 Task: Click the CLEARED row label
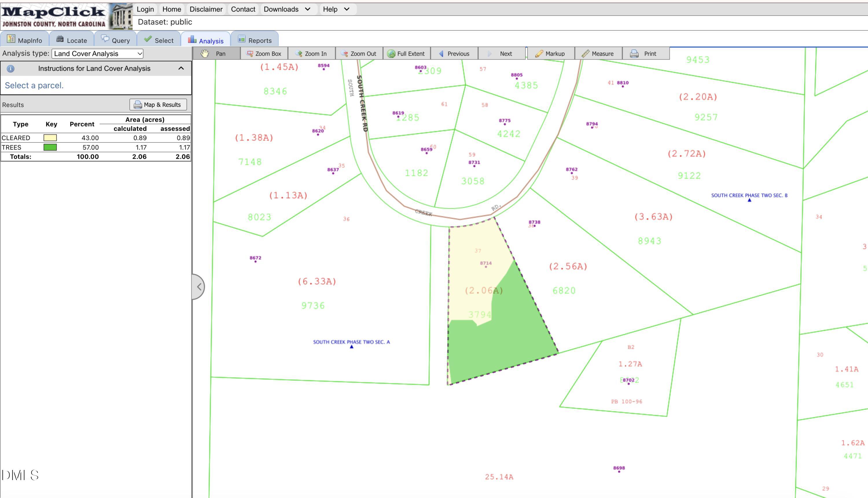tap(16, 138)
